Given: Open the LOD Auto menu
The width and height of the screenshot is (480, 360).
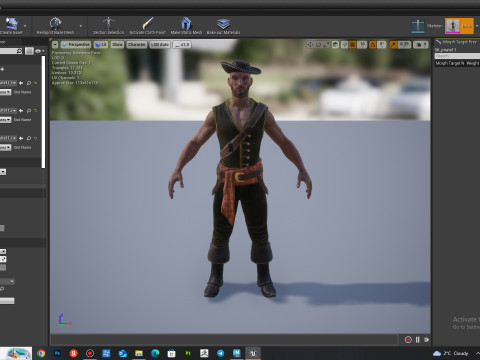Looking at the screenshot, I should (160, 45).
